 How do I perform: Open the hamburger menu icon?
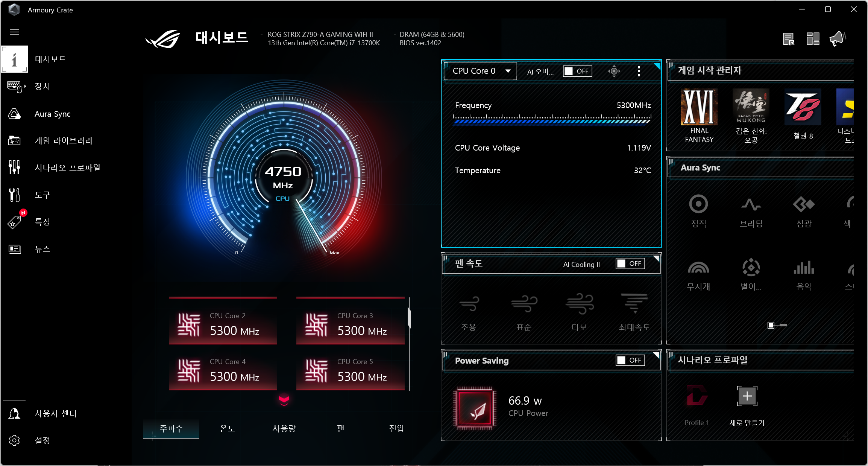click(14, 32)
